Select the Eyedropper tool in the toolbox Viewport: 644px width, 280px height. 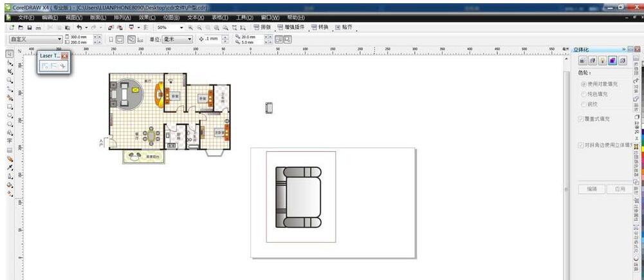(x=10, y=167)
